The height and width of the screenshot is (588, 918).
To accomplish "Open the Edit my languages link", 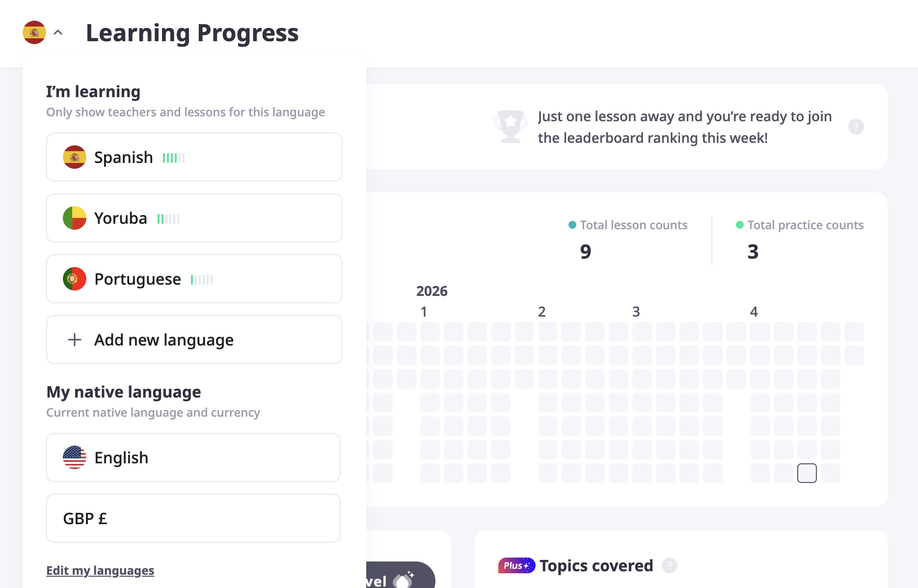I will 100,570.
